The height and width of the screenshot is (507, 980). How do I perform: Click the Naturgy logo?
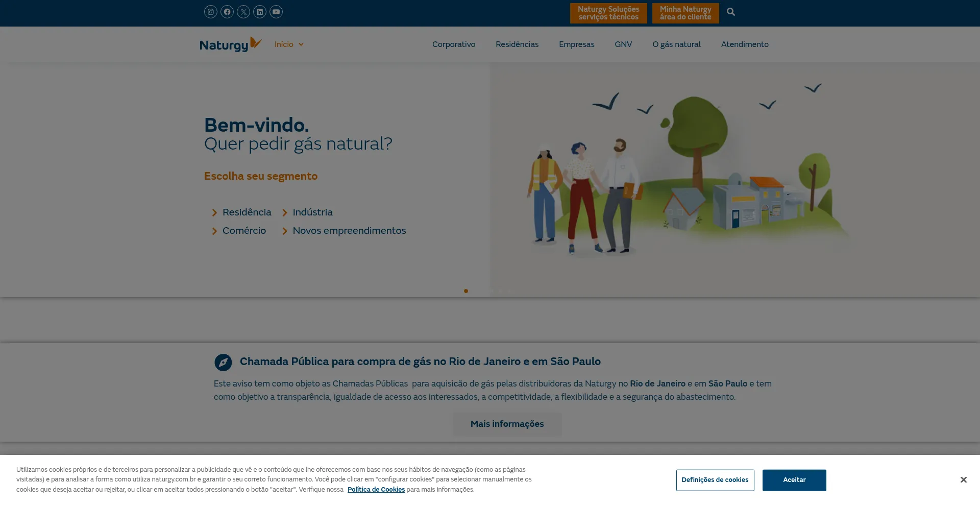[231, 44]
